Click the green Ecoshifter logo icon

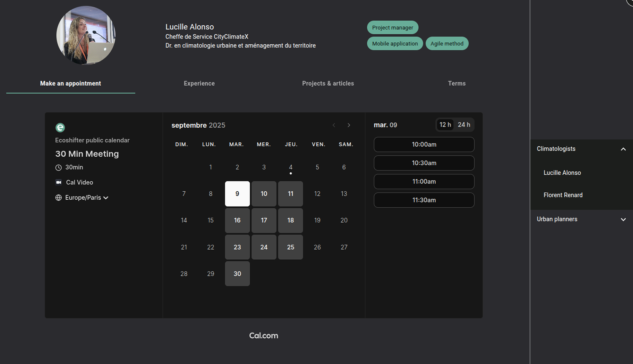pos(60,128)
